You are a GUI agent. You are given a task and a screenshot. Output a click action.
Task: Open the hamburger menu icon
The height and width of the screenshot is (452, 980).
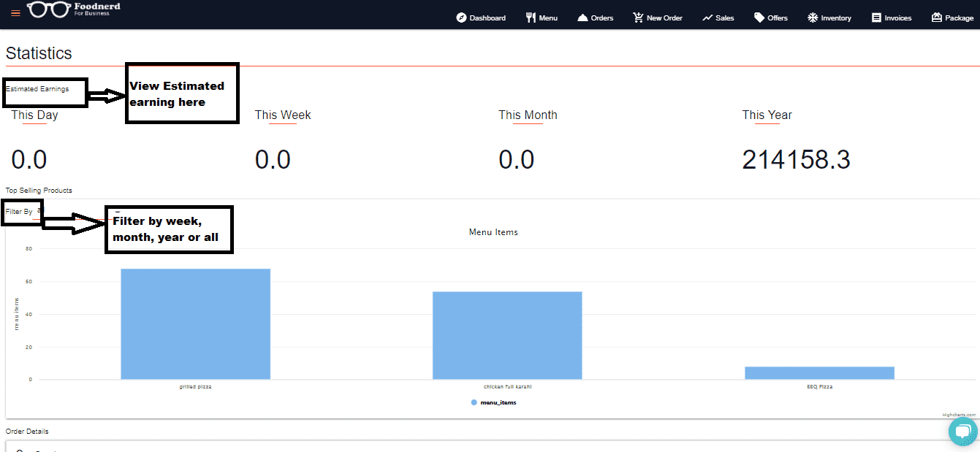[x=15, y=14]
